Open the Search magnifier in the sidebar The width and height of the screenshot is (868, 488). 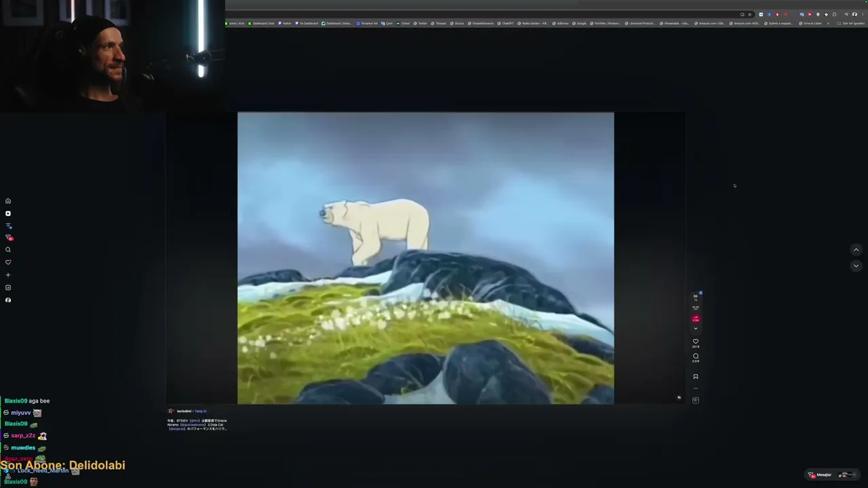tap(8, 250)
